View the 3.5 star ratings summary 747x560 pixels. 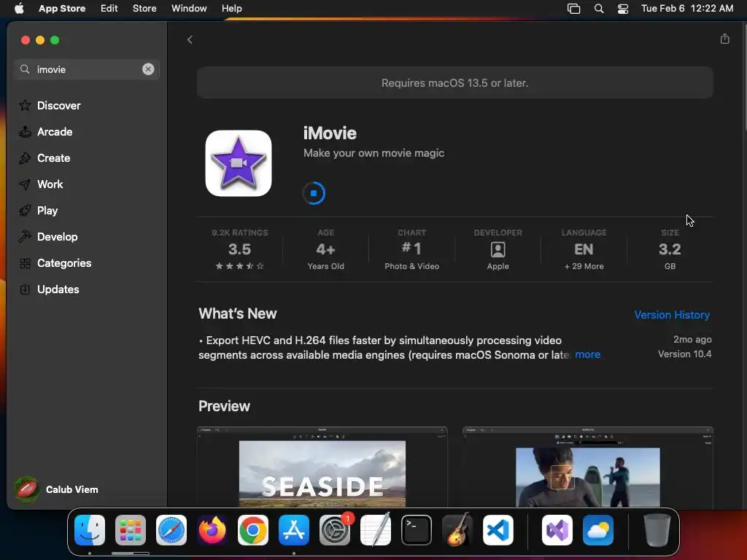pos(239,249)
